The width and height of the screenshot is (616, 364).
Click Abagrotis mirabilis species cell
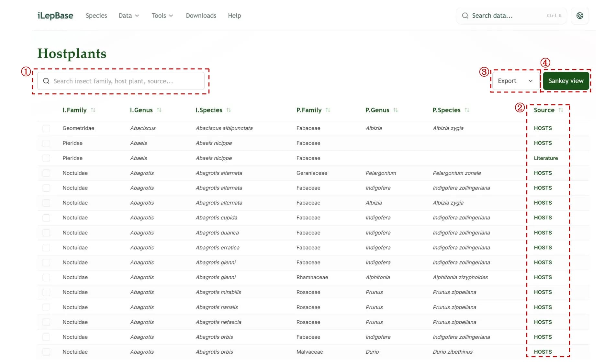tap(218, 292)
